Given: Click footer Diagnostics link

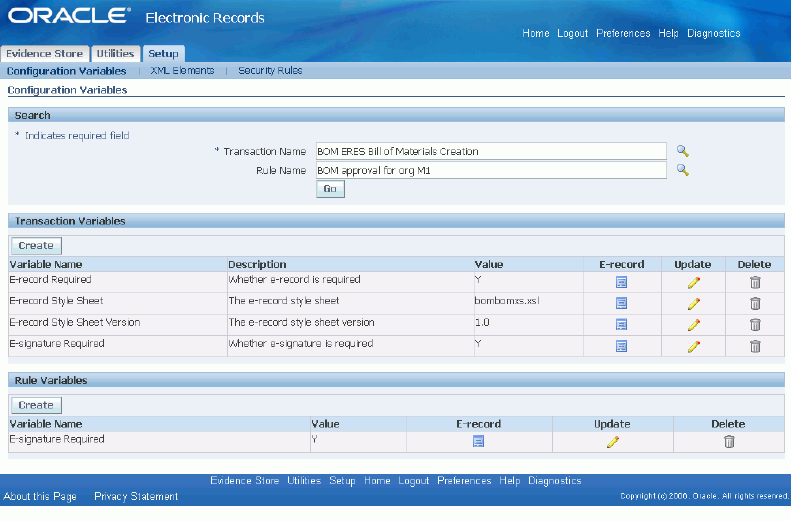Looking at the screenshot, I should coord(555,481).
